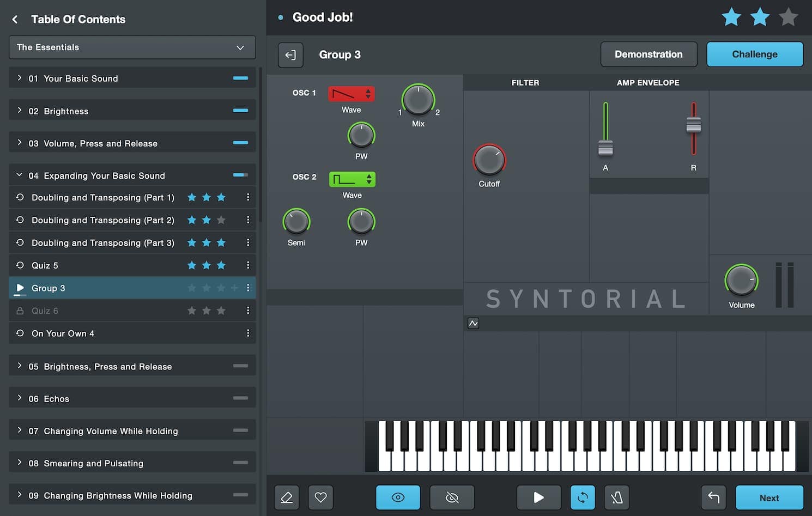Click the pencil annotation icon
Image resolution: width=812 pixels, height=516 pixels.
pos(287,497)
